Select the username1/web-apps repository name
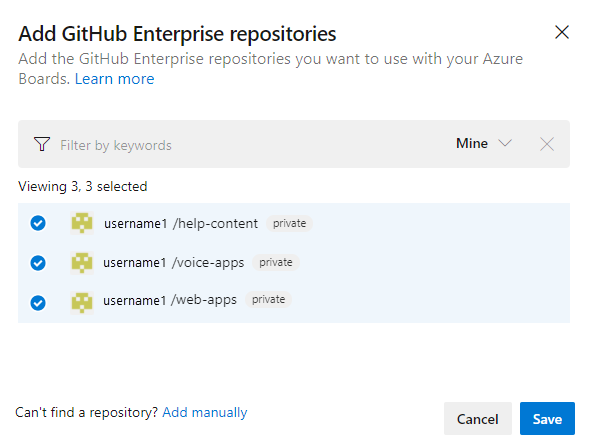The image size is (600, 448). (170, 300)
